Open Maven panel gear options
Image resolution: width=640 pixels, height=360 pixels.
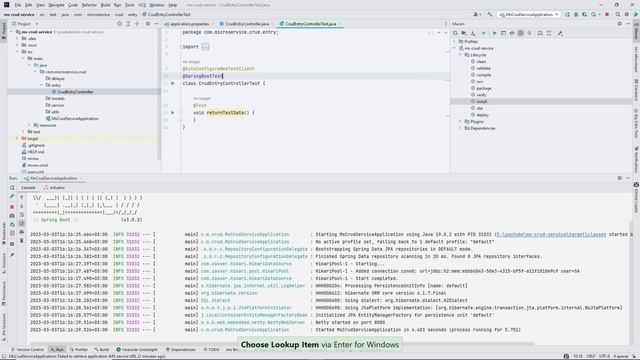click(x=620, y=24)
